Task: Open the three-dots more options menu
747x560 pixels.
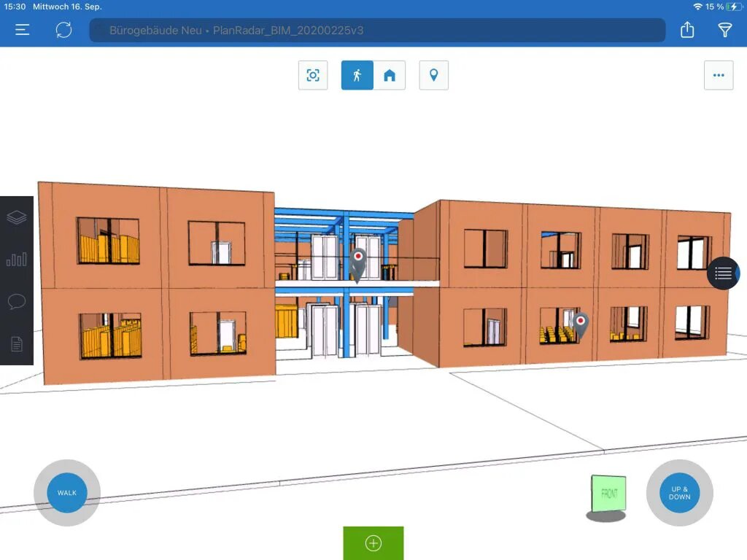Action: pos(719,75)
